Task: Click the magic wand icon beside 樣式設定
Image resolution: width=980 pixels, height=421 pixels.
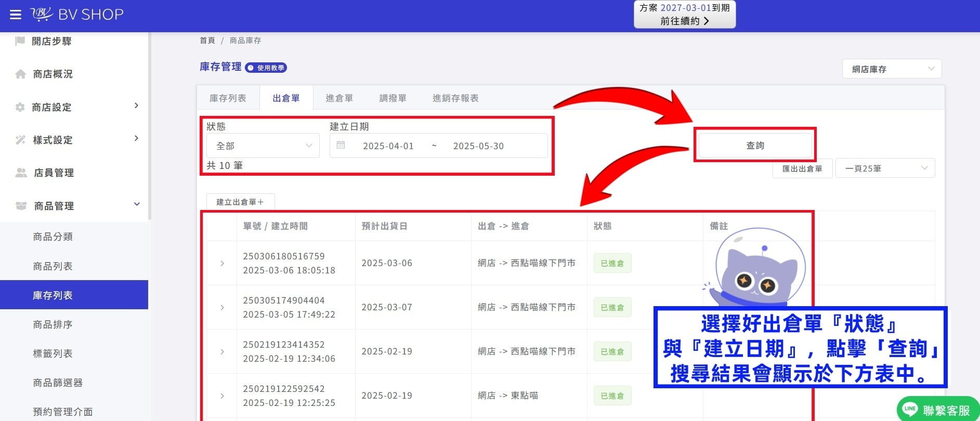Action: [x=21, y=140]
